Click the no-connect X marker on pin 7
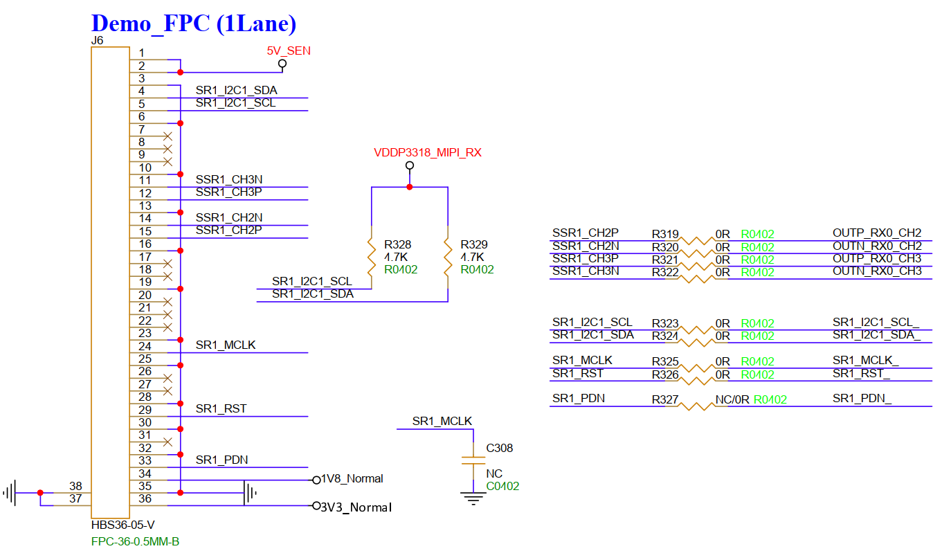942x560 pixels. [167, 136]
